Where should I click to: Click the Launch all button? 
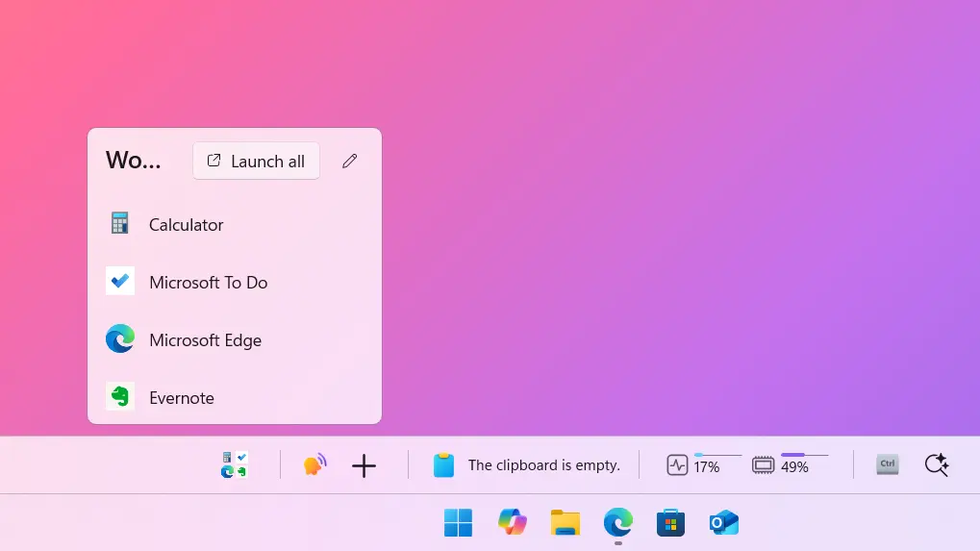tap(256, 162)
